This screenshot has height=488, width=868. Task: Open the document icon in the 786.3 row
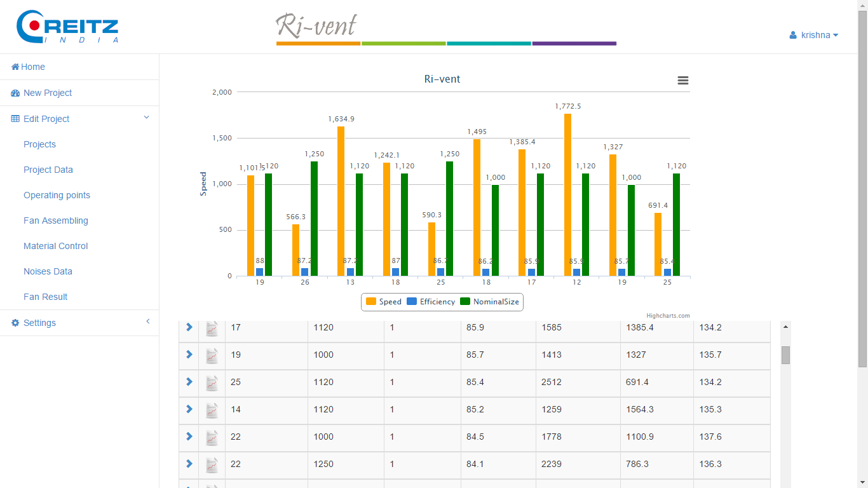pyautogui.click(x=212, y=465)
